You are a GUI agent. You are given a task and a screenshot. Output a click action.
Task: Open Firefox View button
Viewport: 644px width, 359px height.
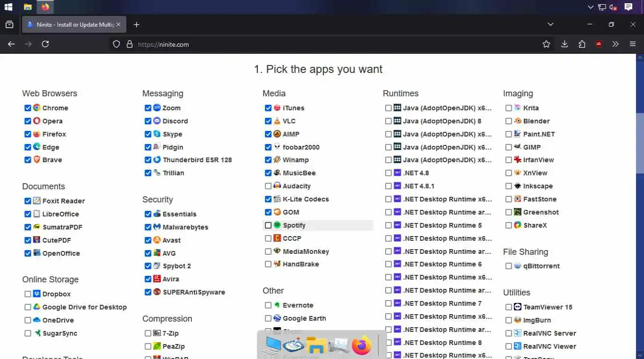tap(9, 24)
